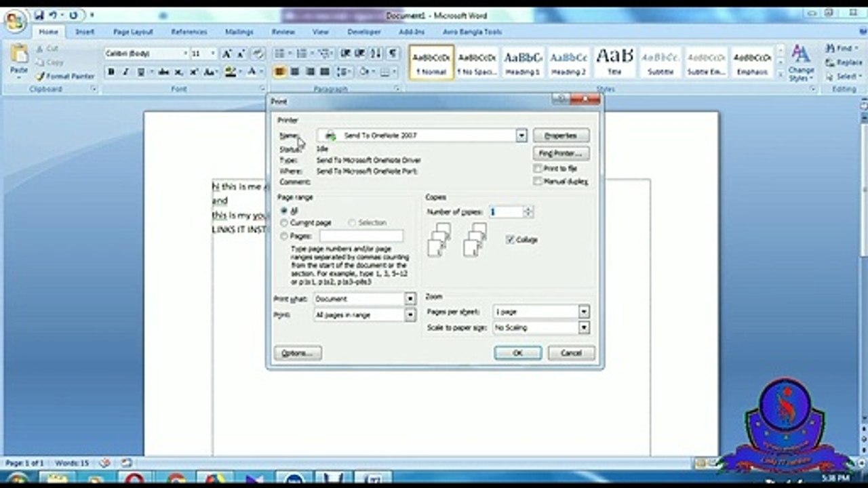Viewport: 868px width, 488px height.
Task: Open text highlight color picker
Action: 241,72
